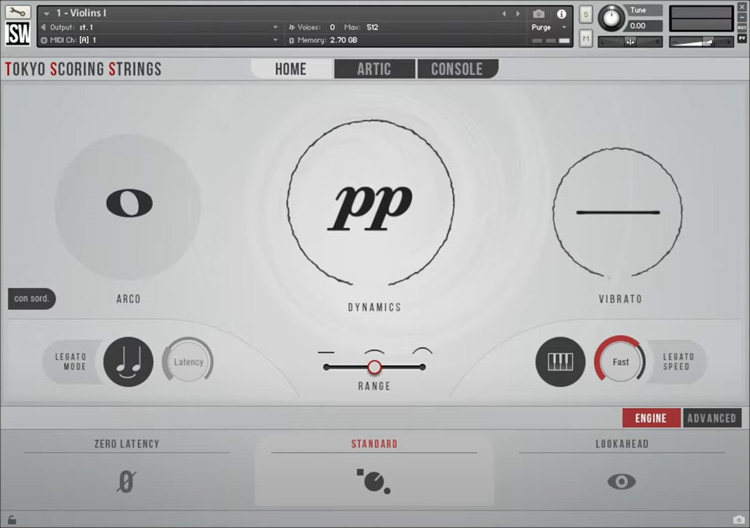Select the wide arc range icon
The width and height of the screenshot is (750, 528).
(422, 351)
